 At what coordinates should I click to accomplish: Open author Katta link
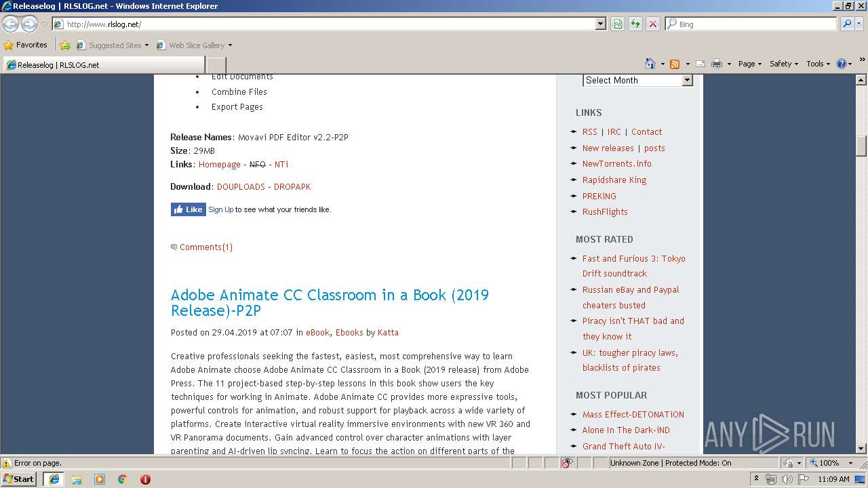pyautogui.click(x=388, y=332)
